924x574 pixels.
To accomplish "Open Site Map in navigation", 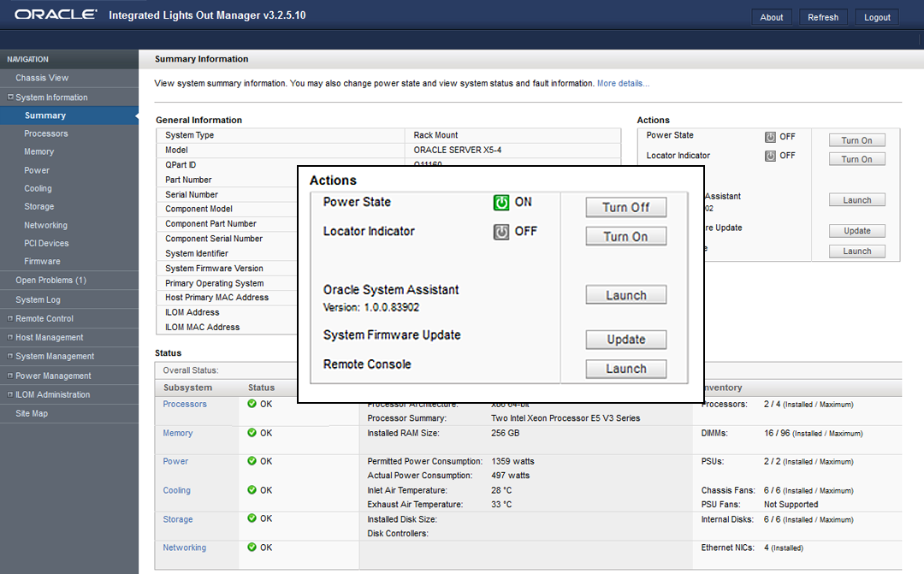I will (x=32, y=413).
